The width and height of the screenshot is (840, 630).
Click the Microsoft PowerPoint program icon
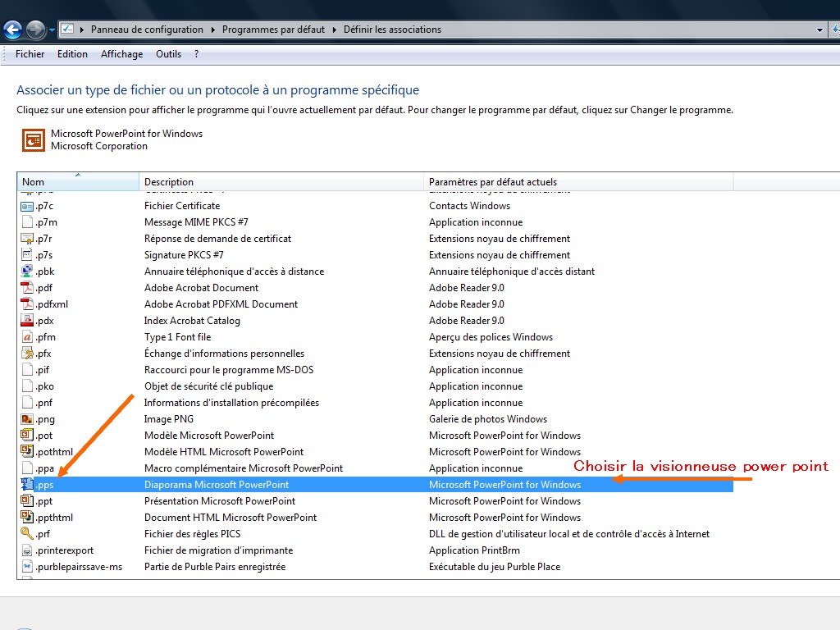[x=33, y=140]
